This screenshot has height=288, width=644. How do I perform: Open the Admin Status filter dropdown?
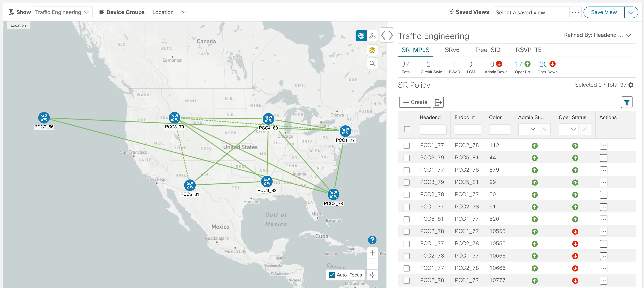coord(533,129)
